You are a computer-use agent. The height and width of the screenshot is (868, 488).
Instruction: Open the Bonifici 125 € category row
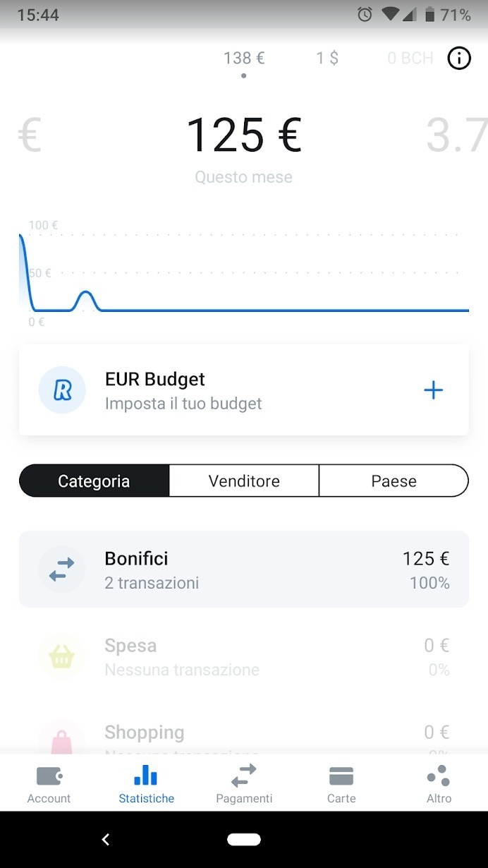(244, 569)
